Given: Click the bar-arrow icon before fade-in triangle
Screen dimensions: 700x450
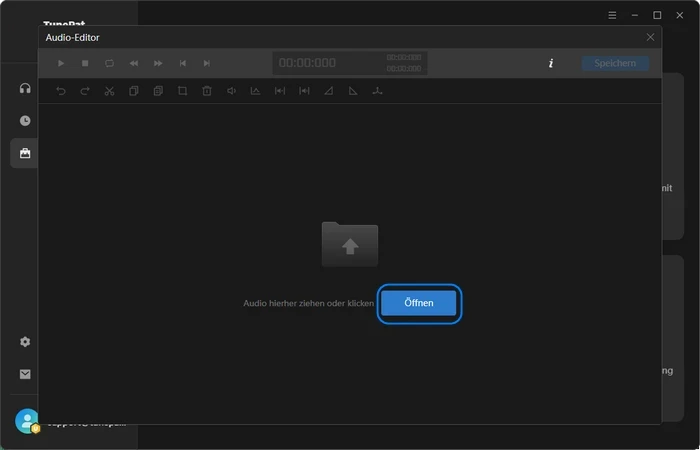Looking at the screenshot, I should coord(304,91).
